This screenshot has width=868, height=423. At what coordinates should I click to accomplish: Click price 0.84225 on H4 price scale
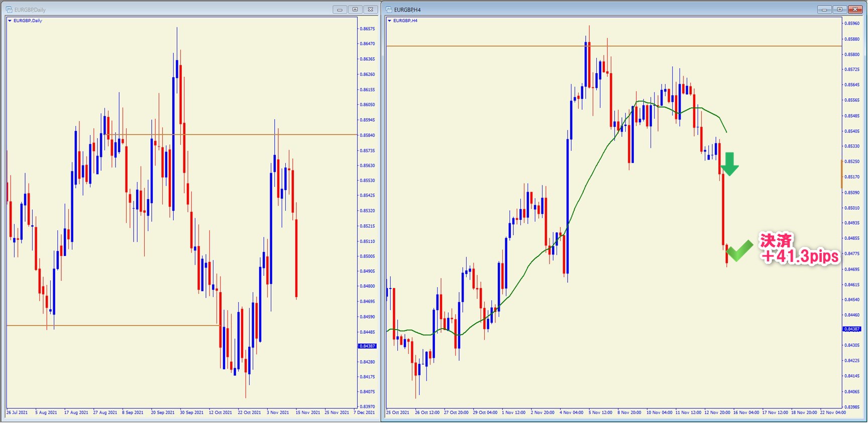[x=852, y=361]
